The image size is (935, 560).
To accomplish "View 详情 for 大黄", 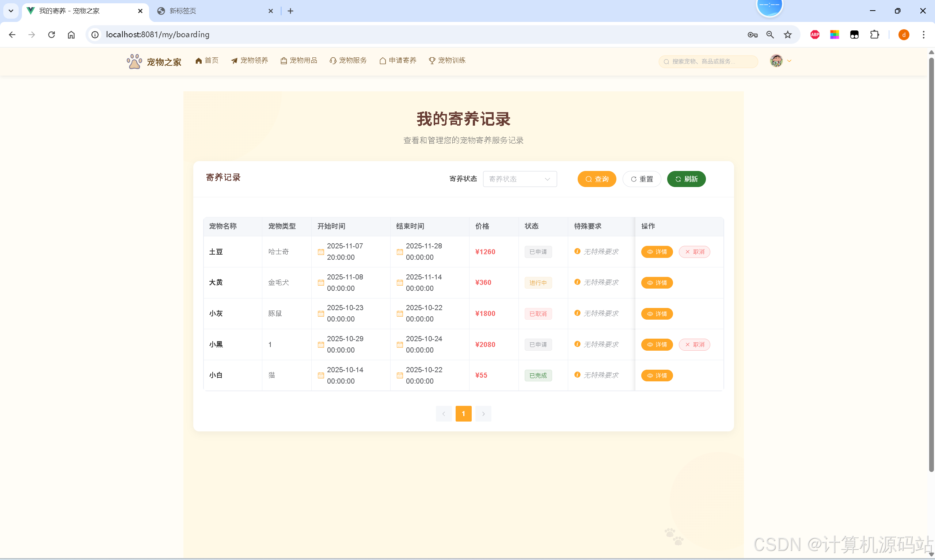I will [657, 283].
